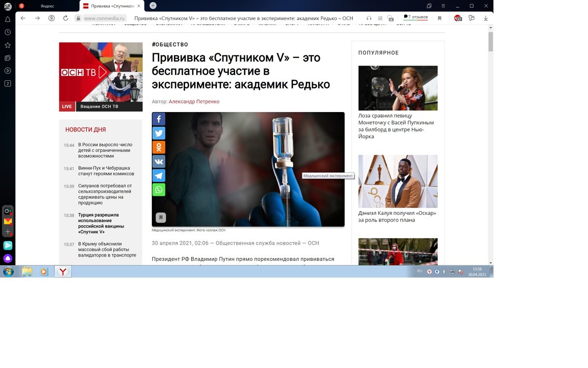Click the scrollbar down arrow
Viewport: 588px width, 368px height.
490,262
